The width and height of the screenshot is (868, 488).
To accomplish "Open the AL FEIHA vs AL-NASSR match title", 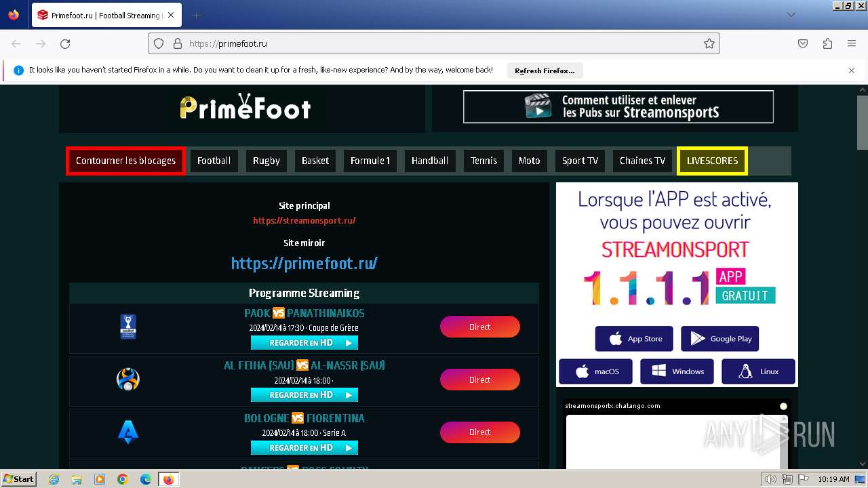I will pos(304,365).
